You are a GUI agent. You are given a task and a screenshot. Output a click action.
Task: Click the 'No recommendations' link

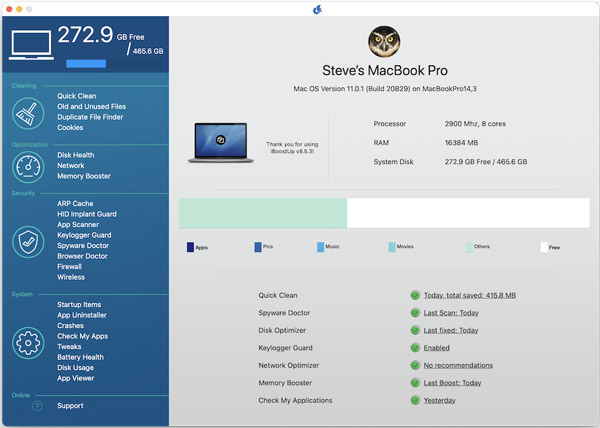click(x=458, y=365)
